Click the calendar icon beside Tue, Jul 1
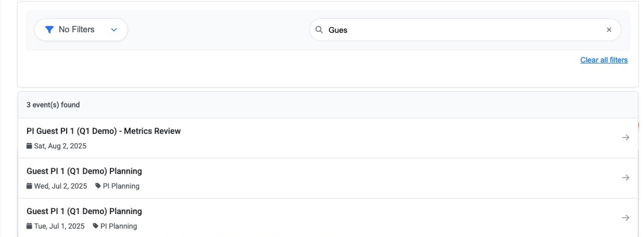Image resolution: width=644 pixels, height=237 pixels. pos(29,226)
